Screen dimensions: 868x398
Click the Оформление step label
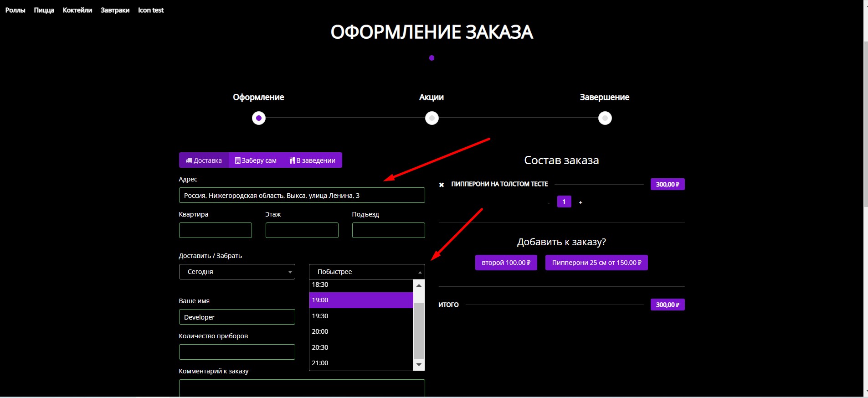coord(258,97)
